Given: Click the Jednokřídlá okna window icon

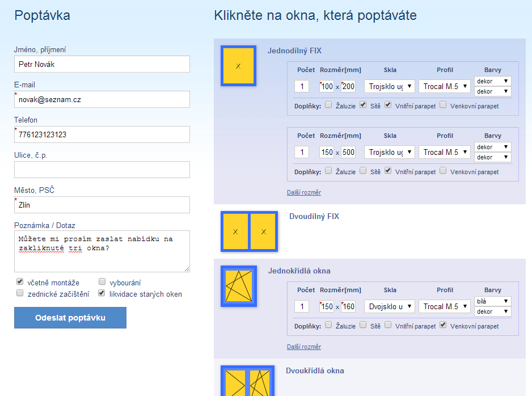Looking at the screenshot, I should 238,286.
